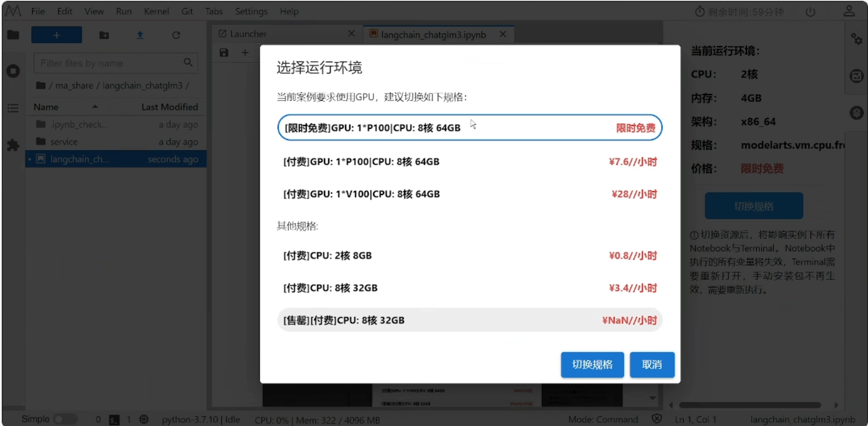868x426 pixels.
Task: Open the extension manager sidebar
Action: [x=13, y=145]
